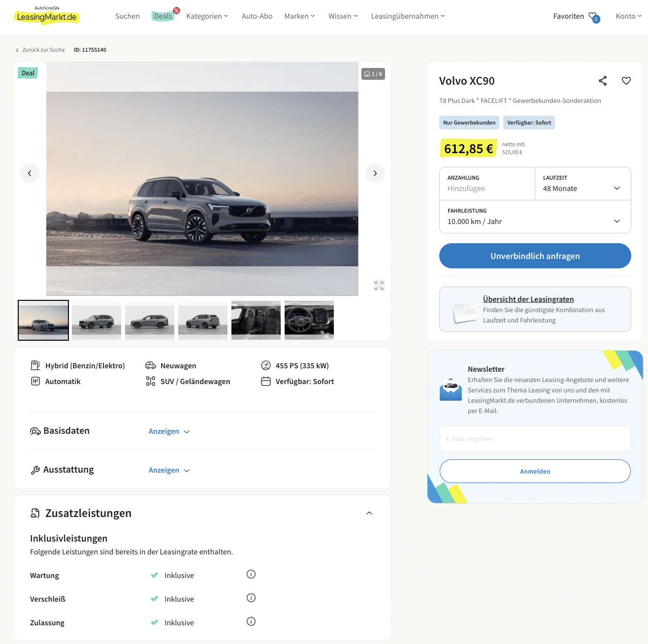Open the Deals navigation item
648x644 pixels.
163,16
